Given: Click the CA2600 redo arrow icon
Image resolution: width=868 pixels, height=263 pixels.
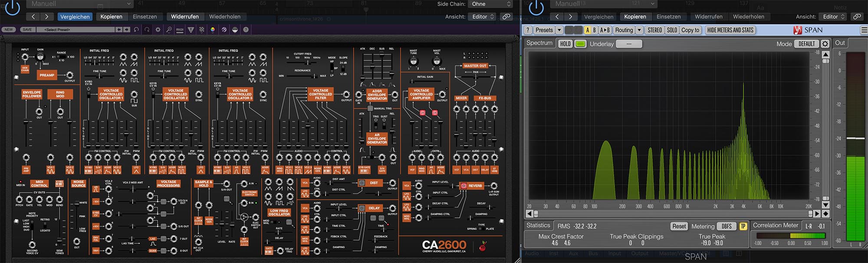Looking at the screenshot, I should (147, 30).
